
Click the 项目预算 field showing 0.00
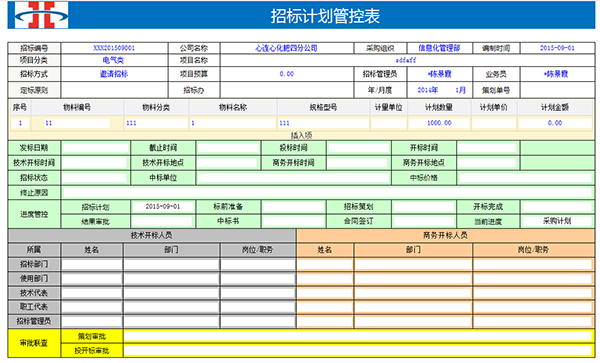(287, 74)
